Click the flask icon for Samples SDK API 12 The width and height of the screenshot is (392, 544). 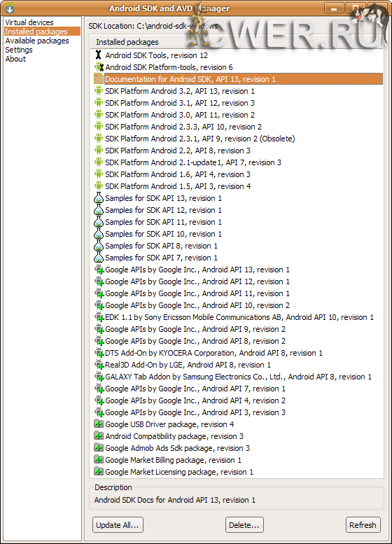click(x=99, y=209)
